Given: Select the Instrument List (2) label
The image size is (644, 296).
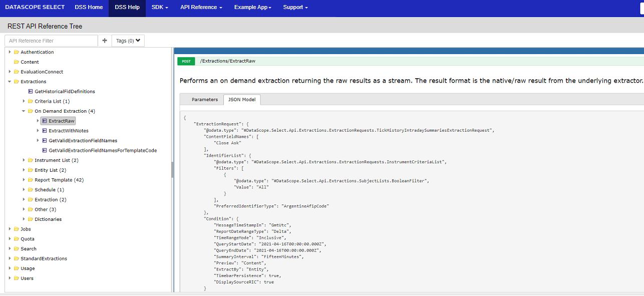Looking at the screenshot, I should tap(57, 160).
